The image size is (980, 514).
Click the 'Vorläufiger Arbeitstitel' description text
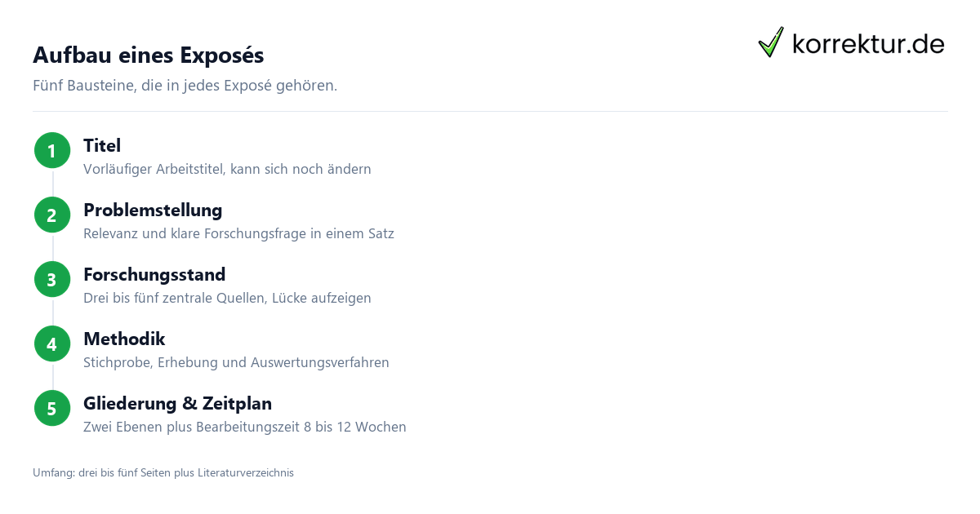(x=227, y=170)
